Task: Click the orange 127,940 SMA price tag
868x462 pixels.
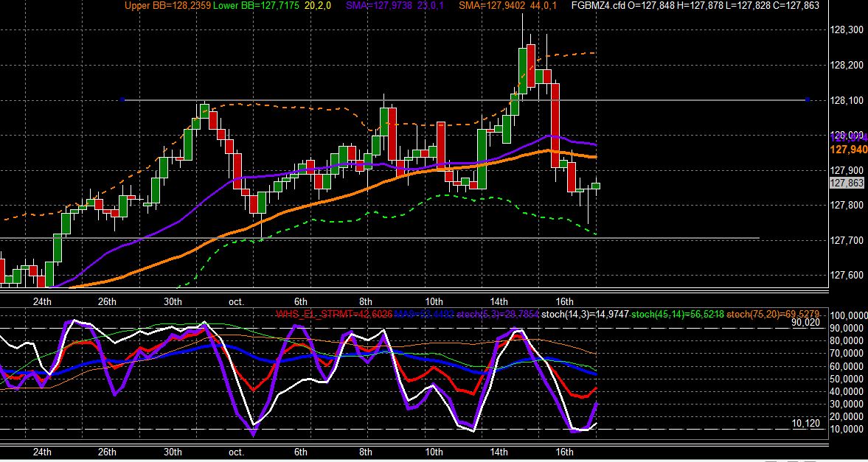Action: pyautogui.click(x=849, y=149)
